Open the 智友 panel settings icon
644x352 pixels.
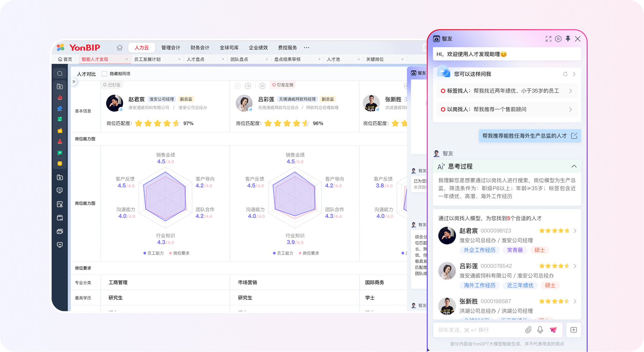tap(558, 39)
